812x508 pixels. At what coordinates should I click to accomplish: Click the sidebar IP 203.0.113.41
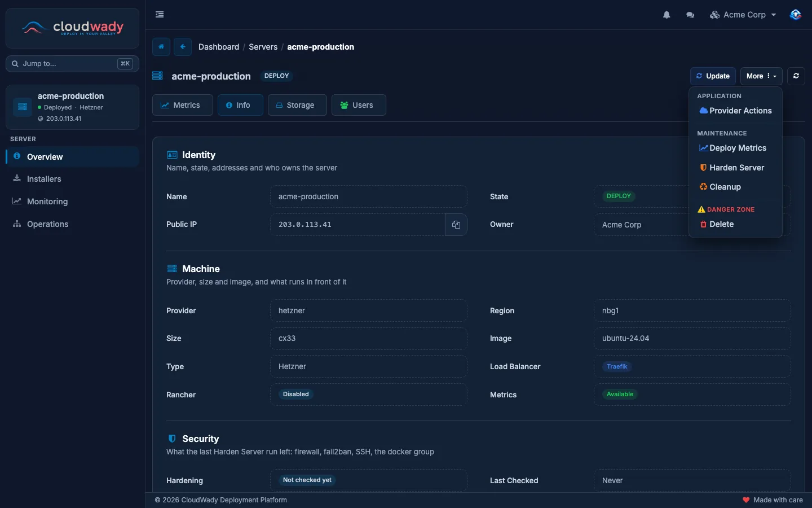(x=64, y=119)
